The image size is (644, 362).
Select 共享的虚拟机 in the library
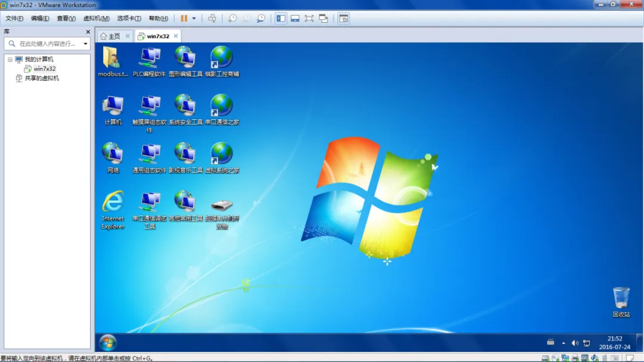click(42, 79)
